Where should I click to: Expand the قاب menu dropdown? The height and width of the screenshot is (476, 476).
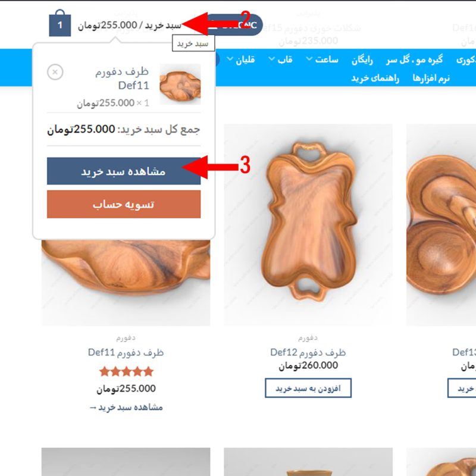coord(280,59)
